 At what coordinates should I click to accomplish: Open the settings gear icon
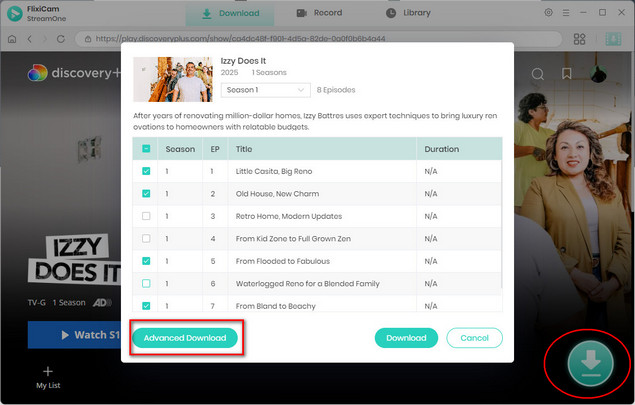(x=548, y=13)
